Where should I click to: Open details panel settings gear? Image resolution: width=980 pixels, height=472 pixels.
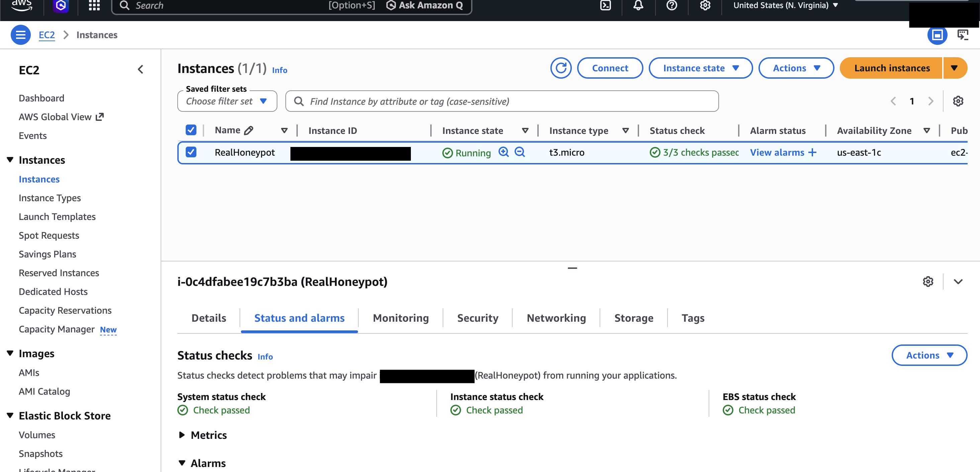(928, 282)
